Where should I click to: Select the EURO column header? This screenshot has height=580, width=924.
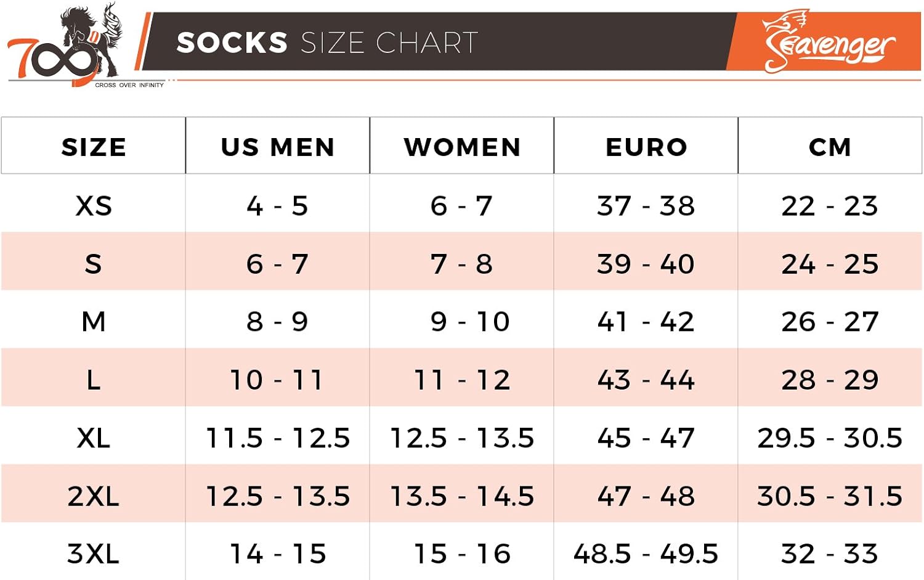click(646, 147)
